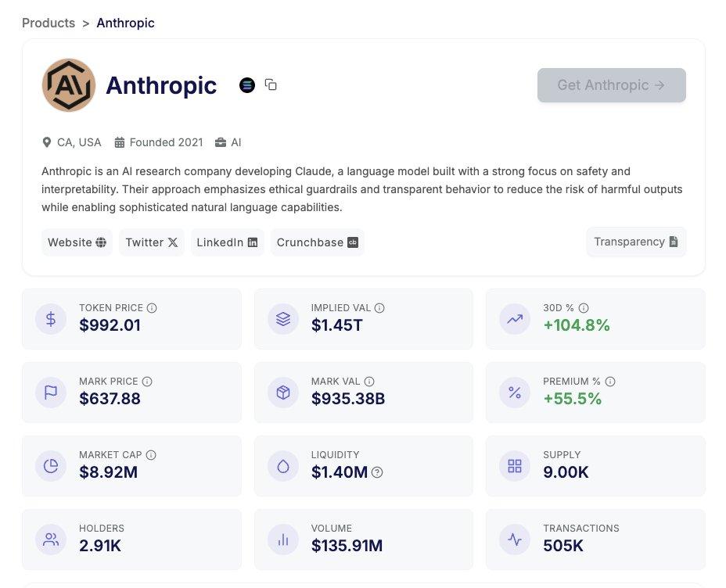The image size is (726, 588).
Task: Click the Implied Val layers icon
Action: pyautogui.click(x=283, y=319)
